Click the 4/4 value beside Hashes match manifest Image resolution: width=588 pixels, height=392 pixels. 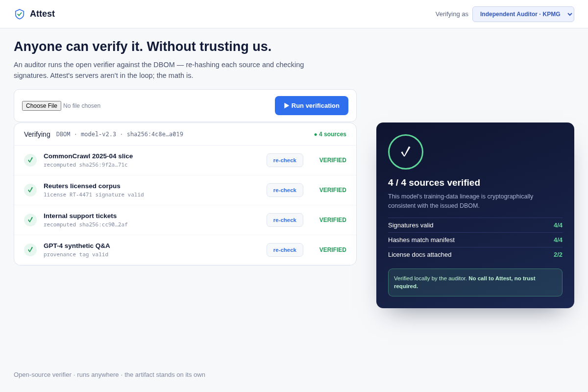pyautogui.click(x=558, y=240)
